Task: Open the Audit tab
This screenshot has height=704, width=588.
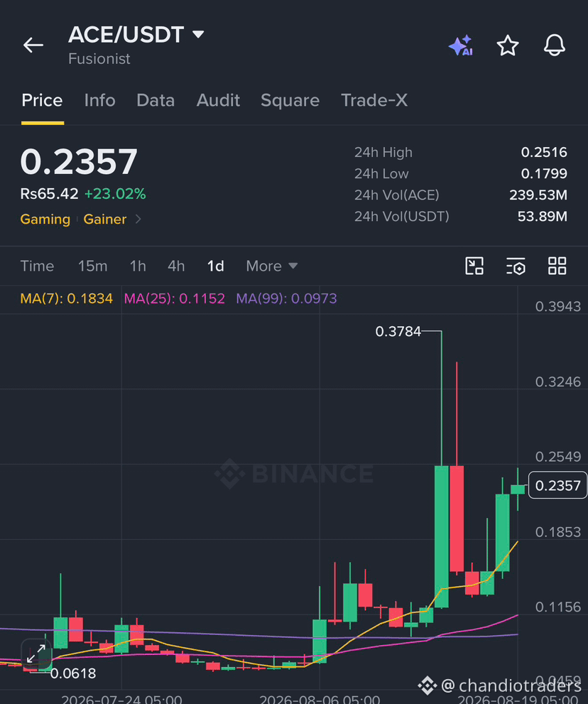Action: click(x=218, y=100)
